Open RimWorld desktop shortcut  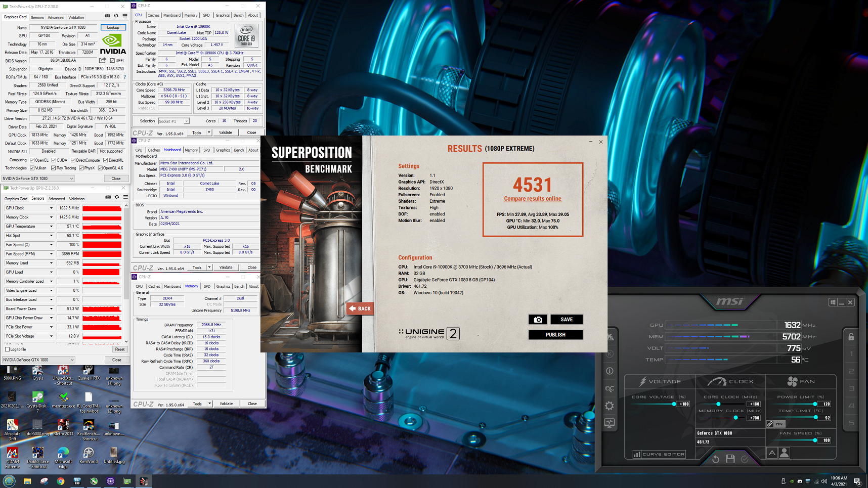89,456
